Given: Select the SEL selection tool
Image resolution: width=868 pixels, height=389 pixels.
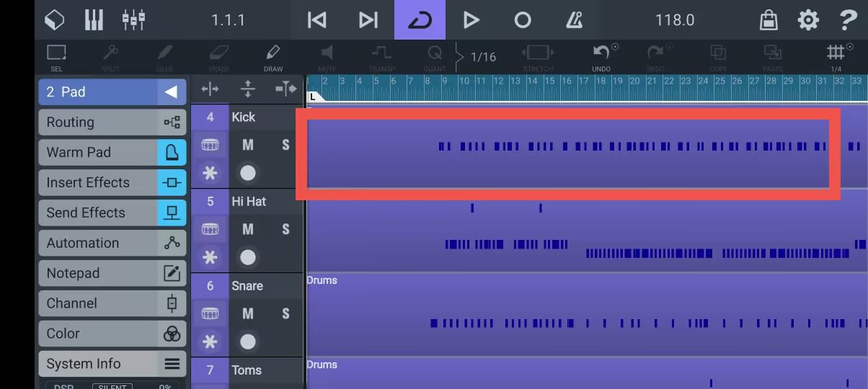Looking at the screenshot, I should click(56, 57).
